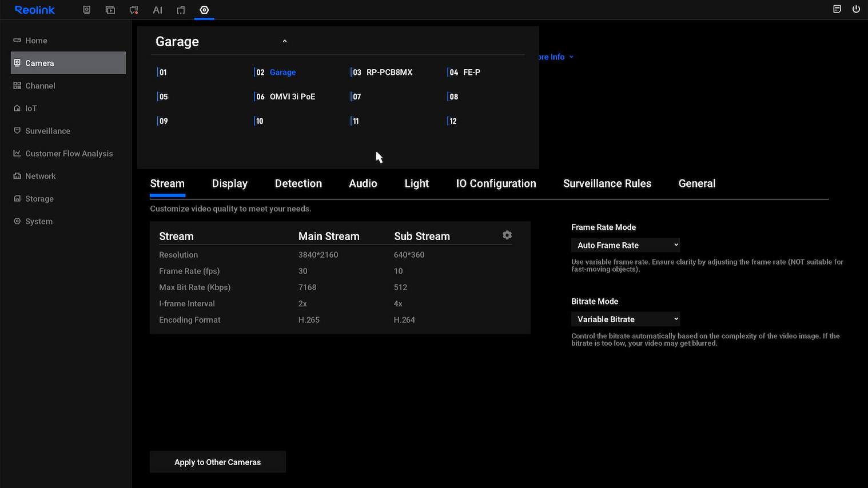Image resolution: width=868 pixels, height=488 pixels.
Task: Switch to the Audio tab
Action: pos(363,183)
